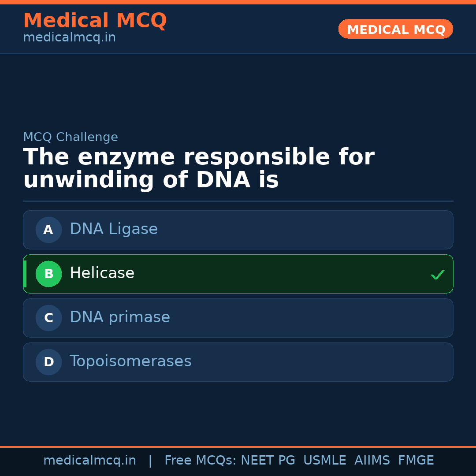
Task: Choose the DNA primase answer text
Action: 120,317
